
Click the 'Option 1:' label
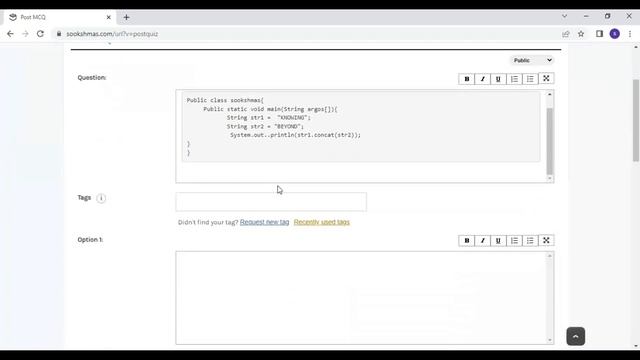pyautogui.click(x=90, y=240)
